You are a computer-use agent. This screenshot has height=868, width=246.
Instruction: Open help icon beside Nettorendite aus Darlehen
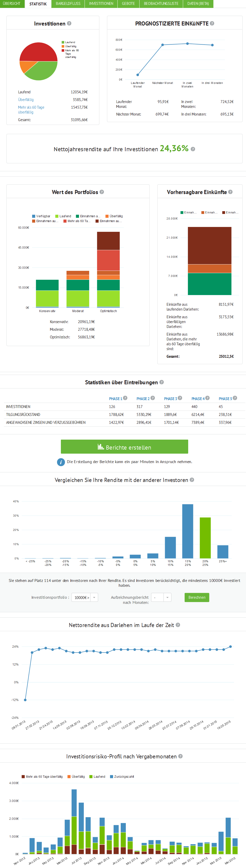point(178,625)
